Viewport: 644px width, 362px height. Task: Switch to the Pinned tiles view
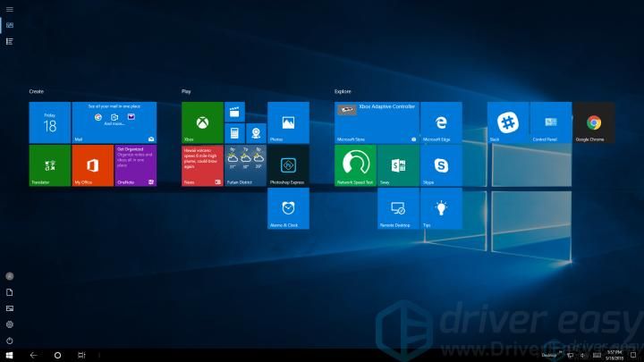9,24
